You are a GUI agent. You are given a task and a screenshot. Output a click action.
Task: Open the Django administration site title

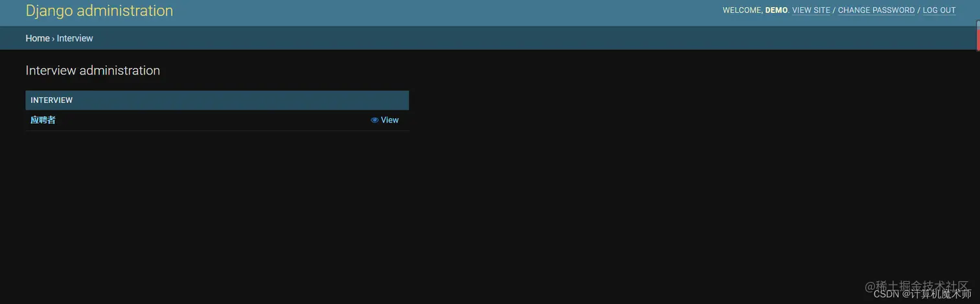pos(99,11)
